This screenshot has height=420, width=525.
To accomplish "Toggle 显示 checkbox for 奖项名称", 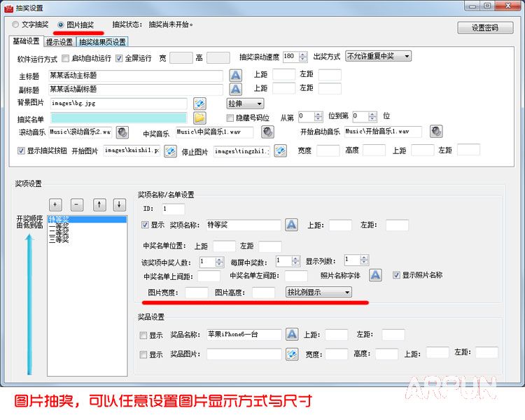I will pyautogui.click(x=145, y=225).
